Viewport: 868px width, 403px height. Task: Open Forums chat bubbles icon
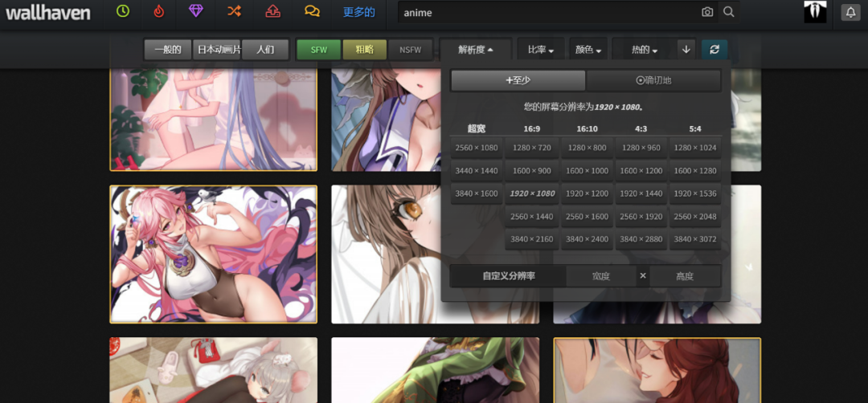tap(312, 11)
